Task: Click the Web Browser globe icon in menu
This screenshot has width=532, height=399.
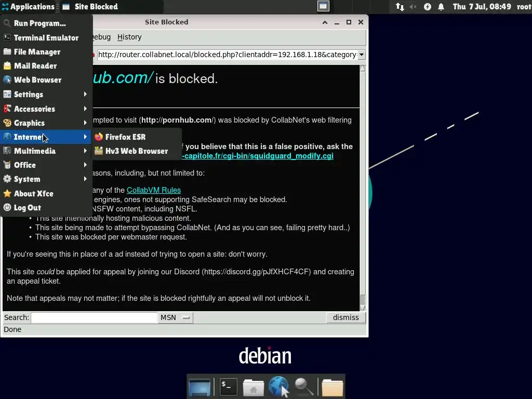Action: click(x=7, y=80)
